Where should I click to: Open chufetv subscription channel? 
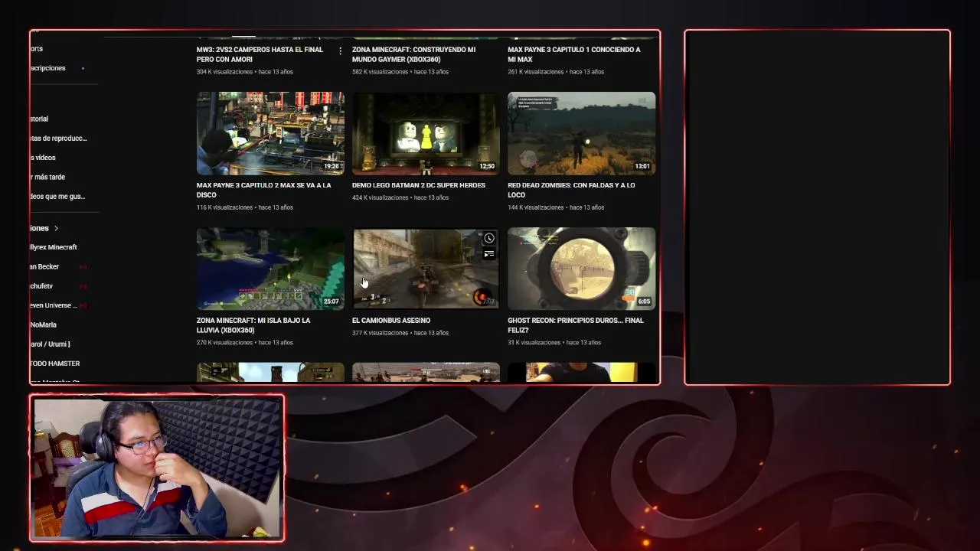42,286
